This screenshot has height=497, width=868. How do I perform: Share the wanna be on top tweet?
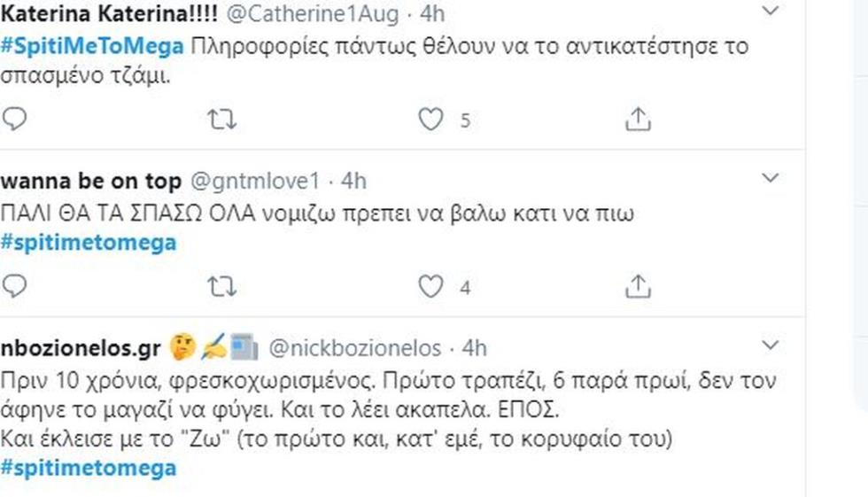[x=638, y=286]
